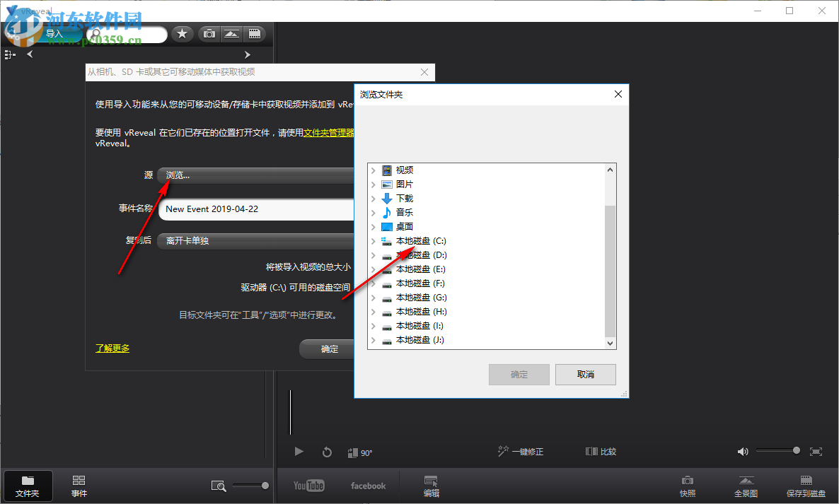Apply the 一键修正 one-click fix
The height and width of the screenshot is (504, 839).
[521, 451]
